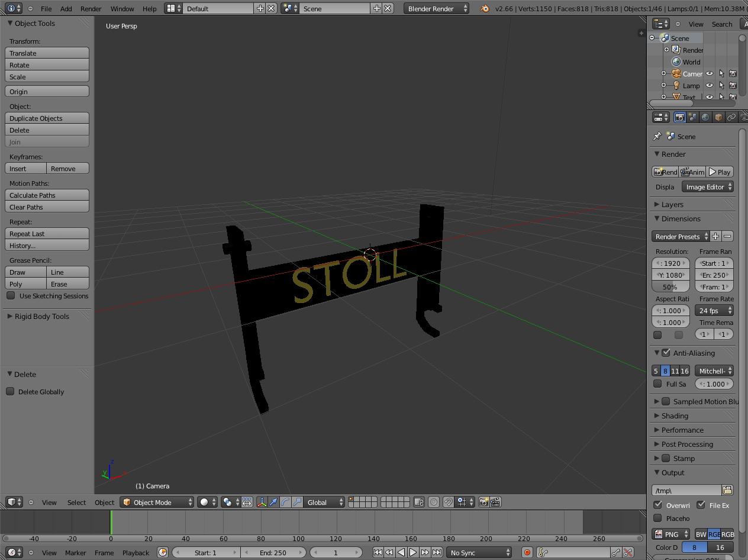The image size is (748, 560).
Task: Open the Image Editor display dropdown
Action: coord(708,186)
